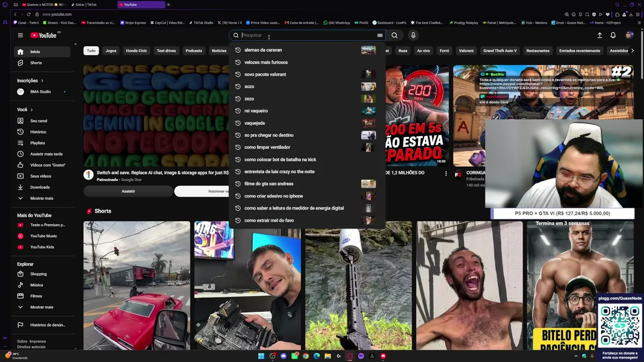Open the WhatsApp bookmark
644x362 pixels.
tap(337, 23)
